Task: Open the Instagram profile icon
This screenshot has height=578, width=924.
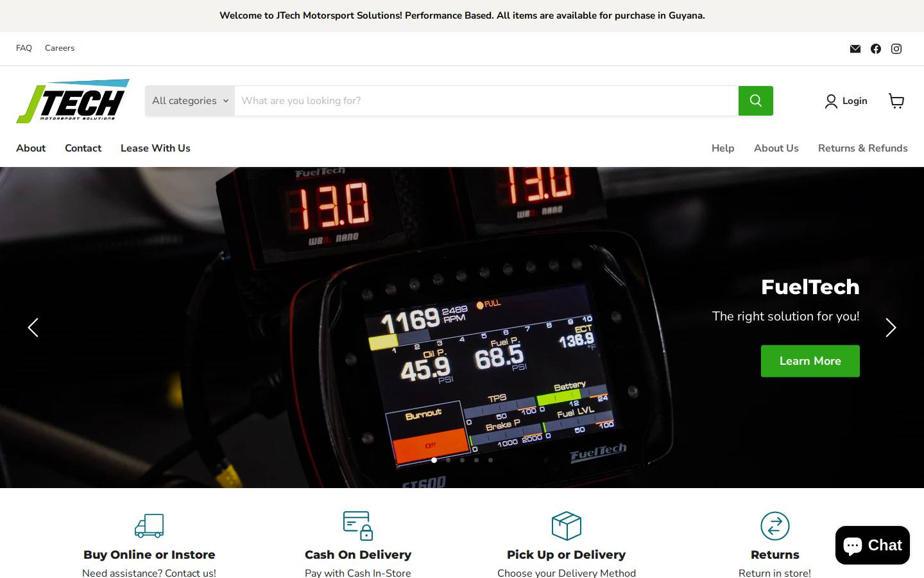Action: (x=896, y=49)
